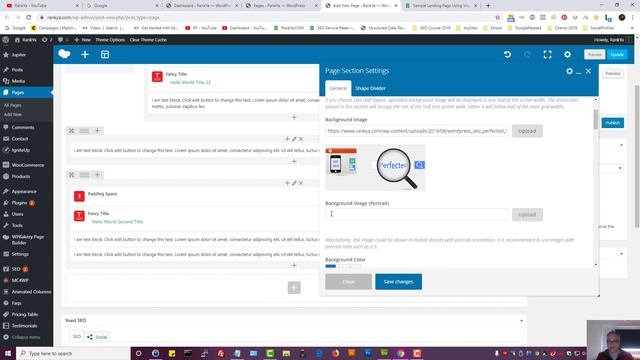Viewport: 640px width, 360px height.
Task: Edit column containing Padding Space with pencil
Action: [294, 183]
